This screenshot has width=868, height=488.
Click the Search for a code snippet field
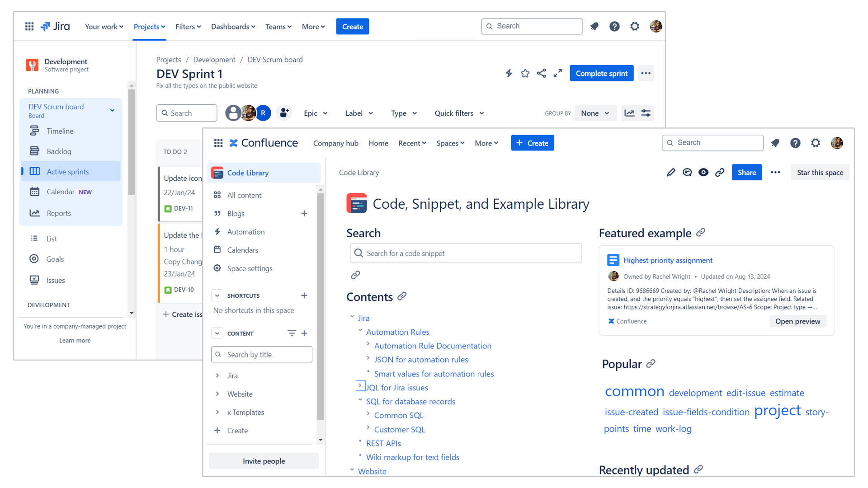(x=465, y=253)
